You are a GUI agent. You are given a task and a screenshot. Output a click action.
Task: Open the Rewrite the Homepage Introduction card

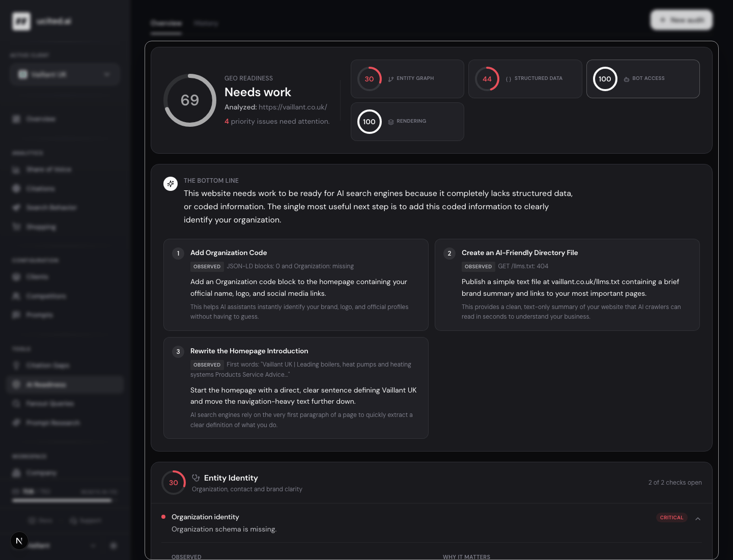pos(296,388)
